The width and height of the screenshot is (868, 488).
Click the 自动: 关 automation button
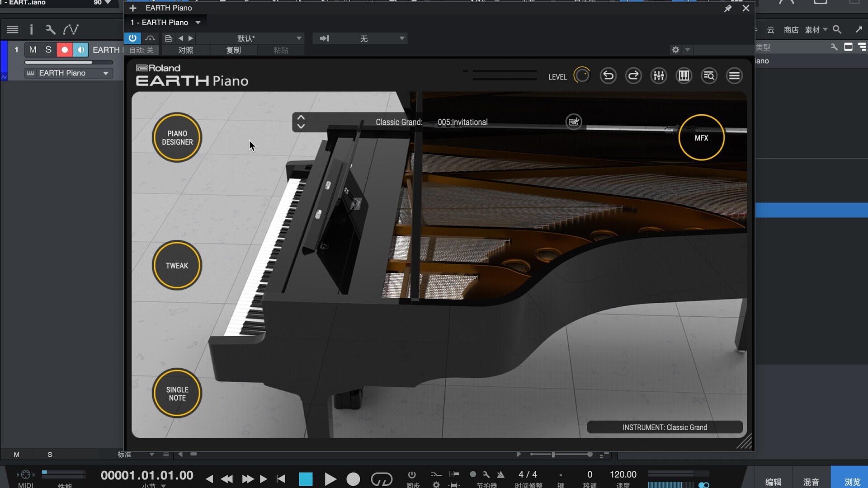(x=142, y=50)
